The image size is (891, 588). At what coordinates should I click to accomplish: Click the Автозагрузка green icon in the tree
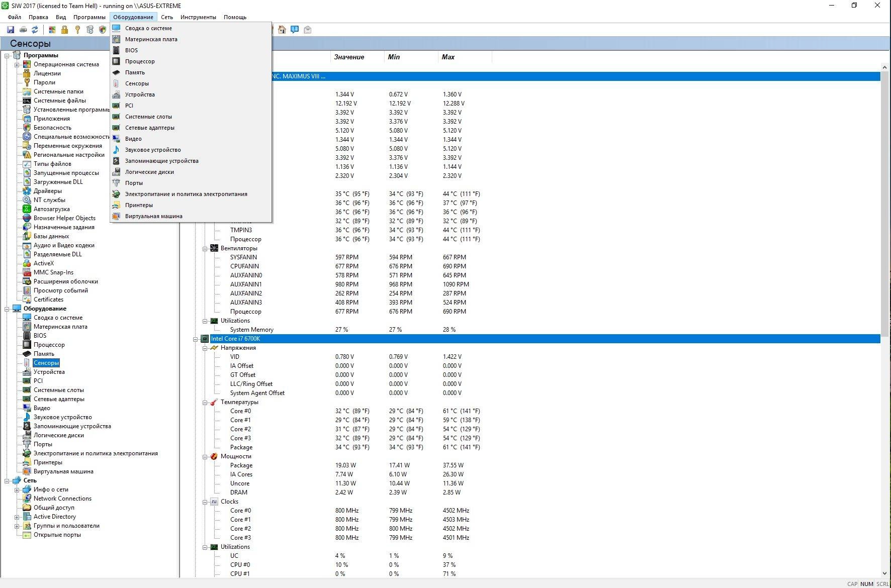tap(27, 209)
